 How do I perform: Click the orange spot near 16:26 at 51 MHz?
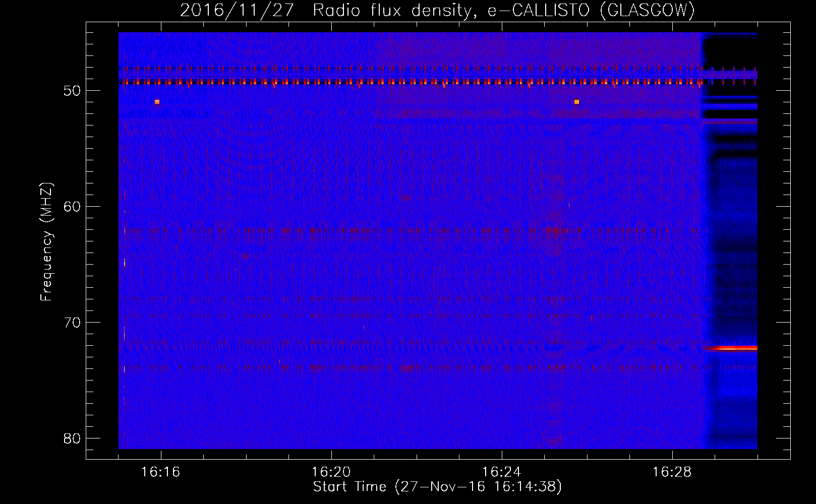[576, 102]
